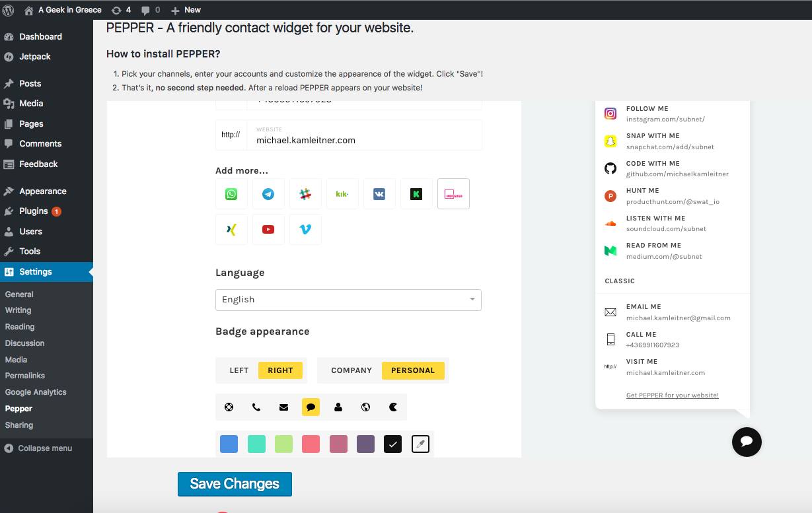Screen dimensions: 812x513
Task: Add the Indiegogo channel icon
Action: point(453,194)
